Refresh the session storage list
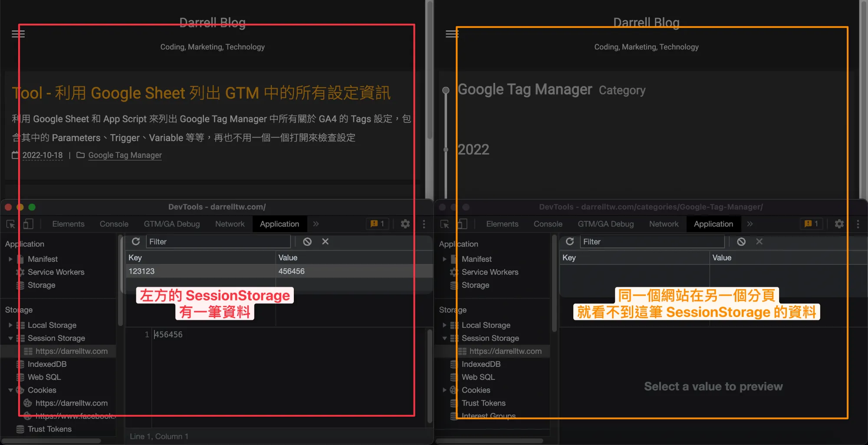The image size is (868, 445). click(x=136, y=241)
